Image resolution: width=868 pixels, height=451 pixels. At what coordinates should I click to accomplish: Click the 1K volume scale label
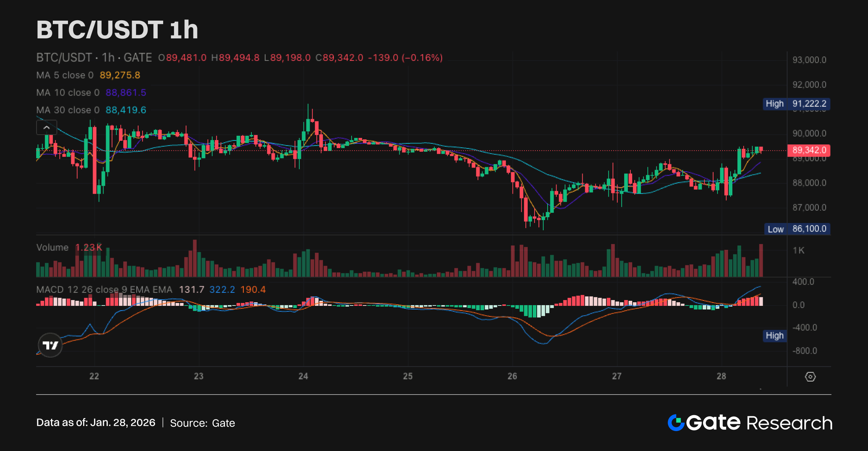coord(798,250)
